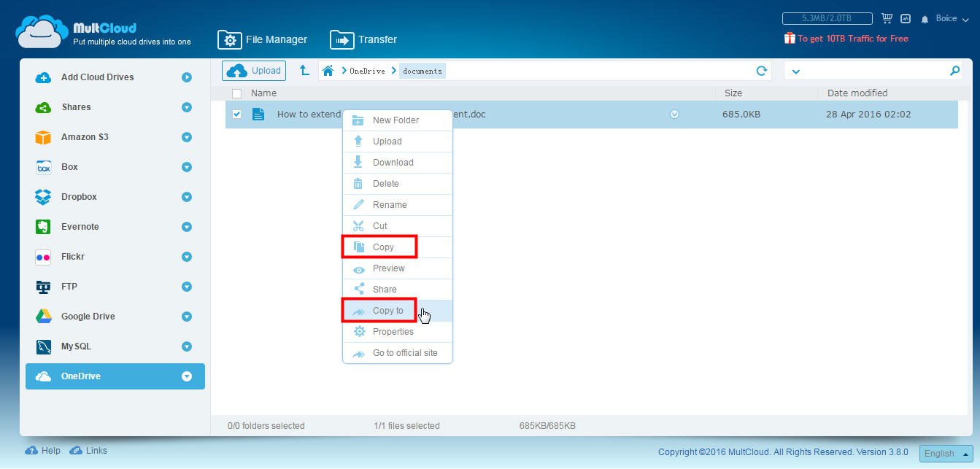Sort the list by Size column
The image size is (980, 469).
tap(733, 93)
